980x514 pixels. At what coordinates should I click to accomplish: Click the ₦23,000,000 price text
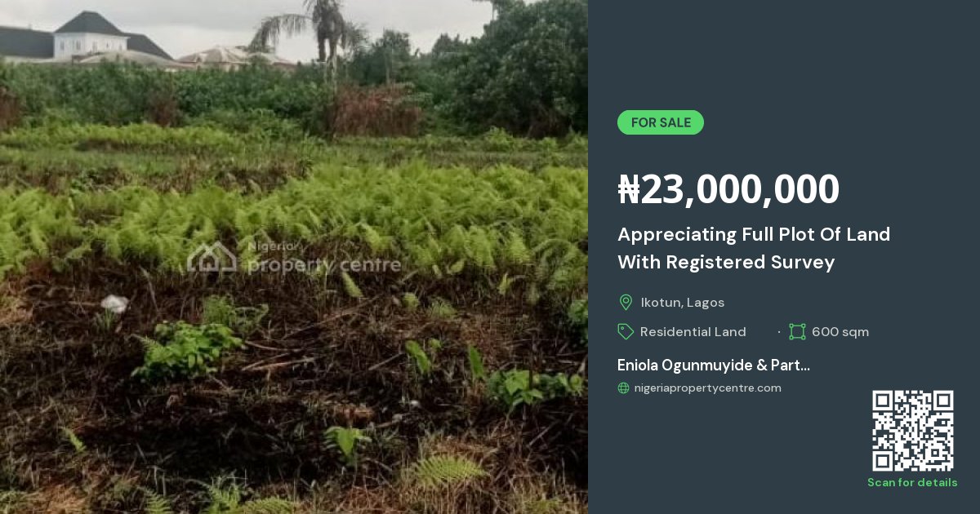pos(728,189)
